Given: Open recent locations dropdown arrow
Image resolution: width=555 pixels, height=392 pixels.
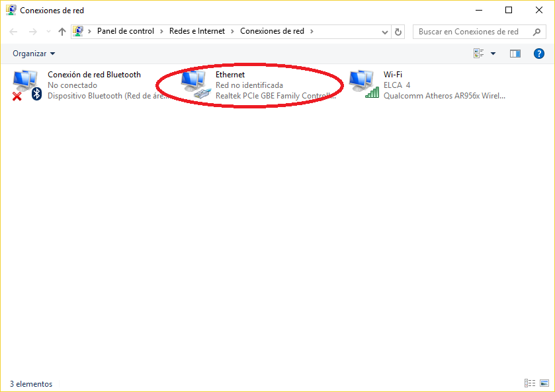Looking at the screenshot, I should (x=48, y=32).
